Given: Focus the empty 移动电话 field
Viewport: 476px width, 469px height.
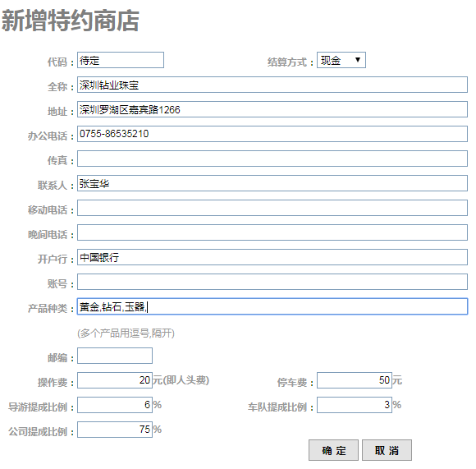Looking at the screenshot, I should pos(272,208).
